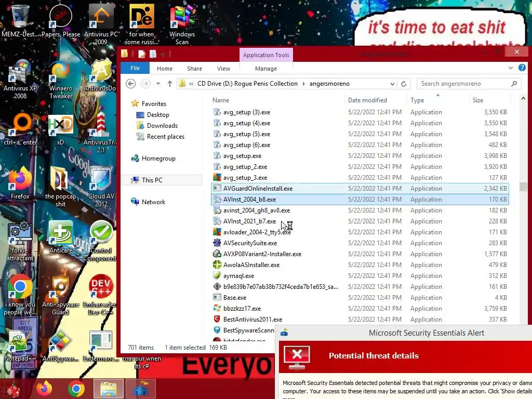Expand the address bar history dropdown
Viewport: 532px width, 399px height.
coord(392,84)
